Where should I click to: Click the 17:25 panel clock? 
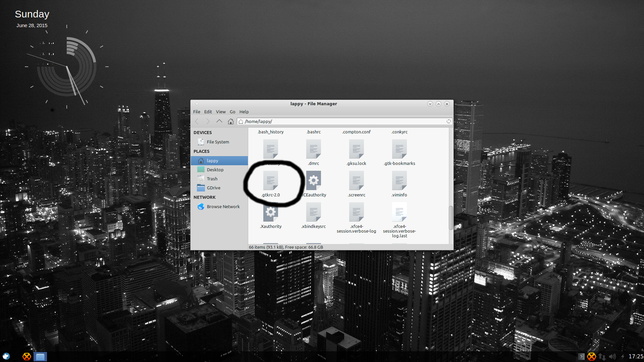(636, 356)
